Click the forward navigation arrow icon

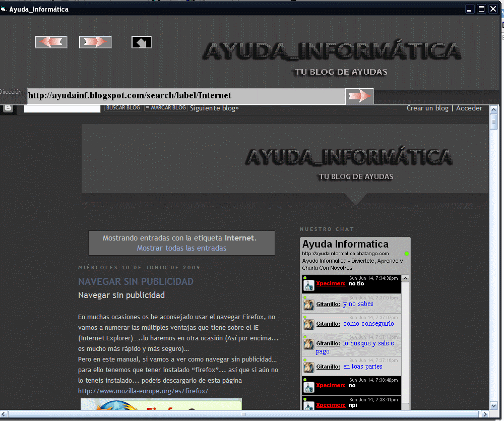tap(95, 42)
